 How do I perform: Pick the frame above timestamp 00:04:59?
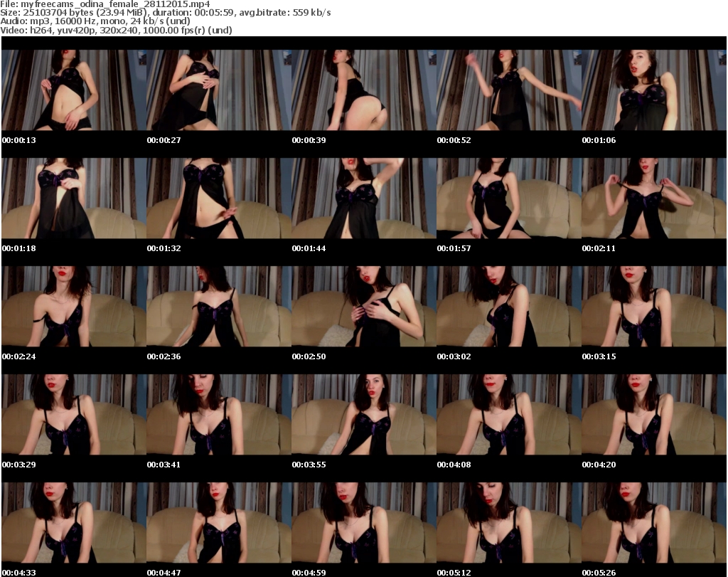coord(364,523)
